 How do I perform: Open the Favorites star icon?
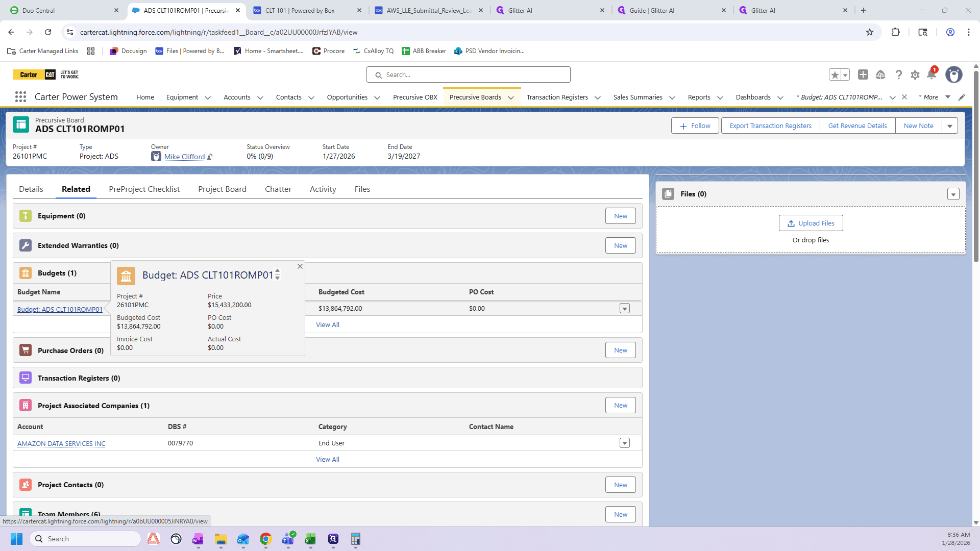tap(835, 75)
